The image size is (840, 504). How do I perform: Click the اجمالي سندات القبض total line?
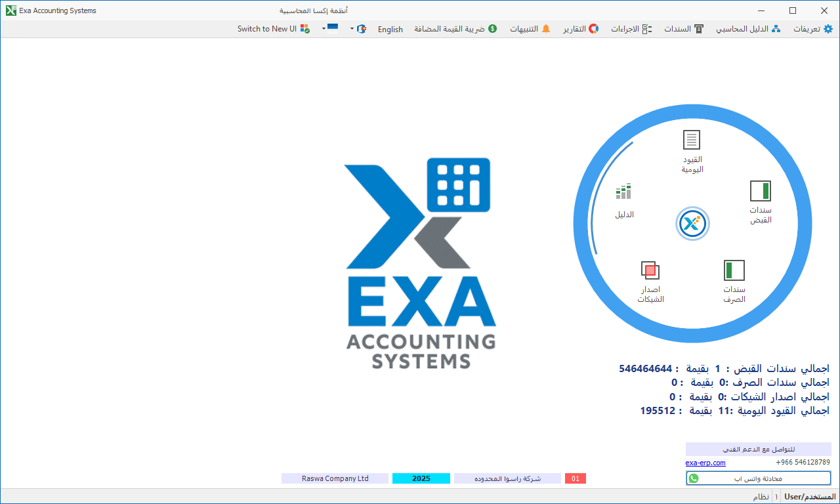tap(724, 368)
